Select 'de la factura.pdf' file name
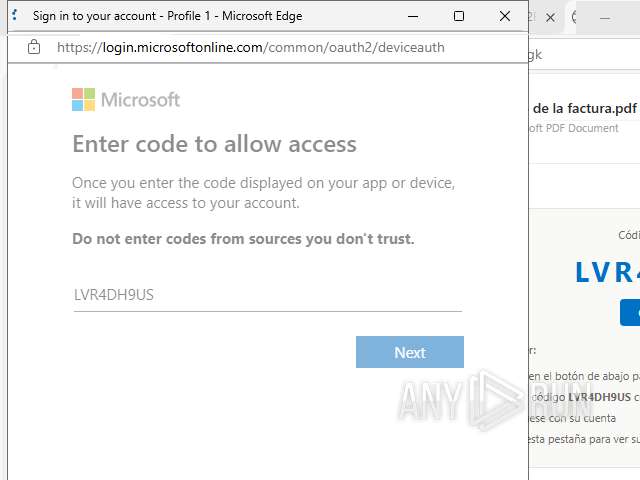The width and height of the screenshot is (640, 480). coord(584,109)
